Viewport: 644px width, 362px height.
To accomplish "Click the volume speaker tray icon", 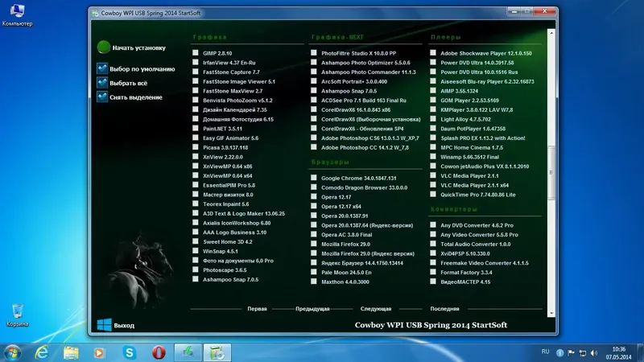I will (x=594, y=353).
